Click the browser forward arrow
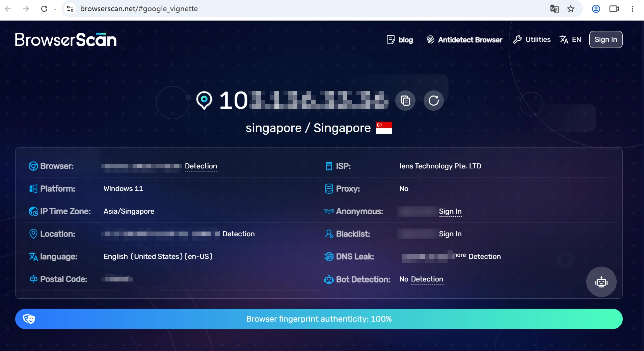 point(26,9)
